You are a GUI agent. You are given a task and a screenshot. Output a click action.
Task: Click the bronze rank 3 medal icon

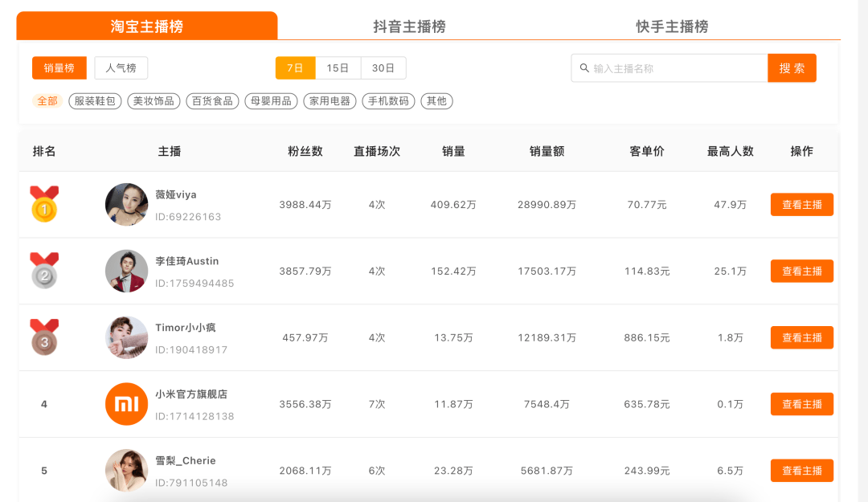(44, 337)
